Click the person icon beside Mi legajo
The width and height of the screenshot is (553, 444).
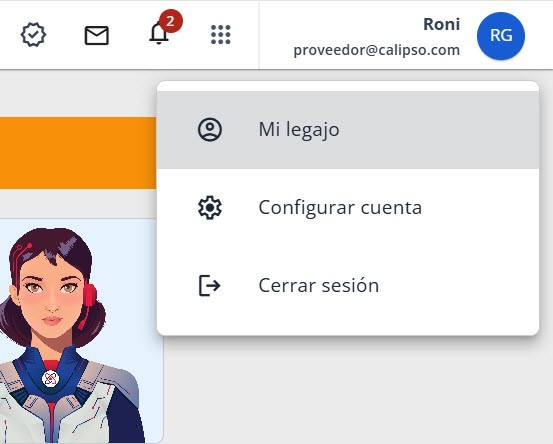pos(210,129)
